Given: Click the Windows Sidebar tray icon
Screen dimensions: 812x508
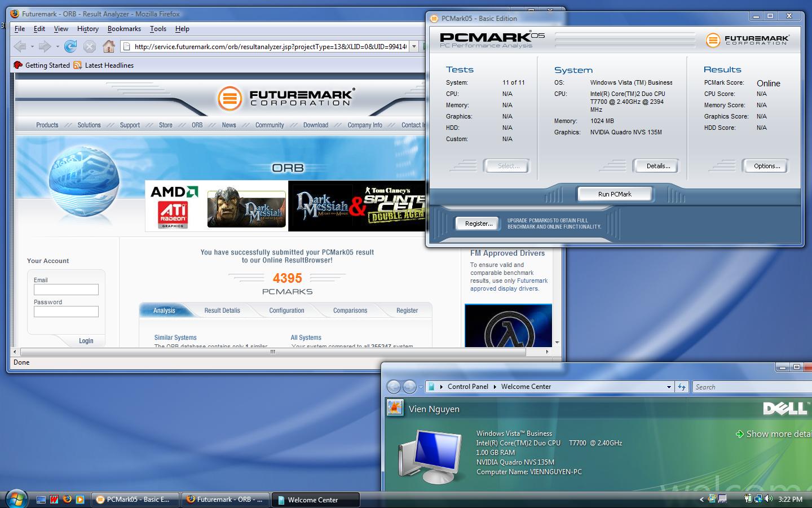Looking at the screenshot, I should coord(712,498).
